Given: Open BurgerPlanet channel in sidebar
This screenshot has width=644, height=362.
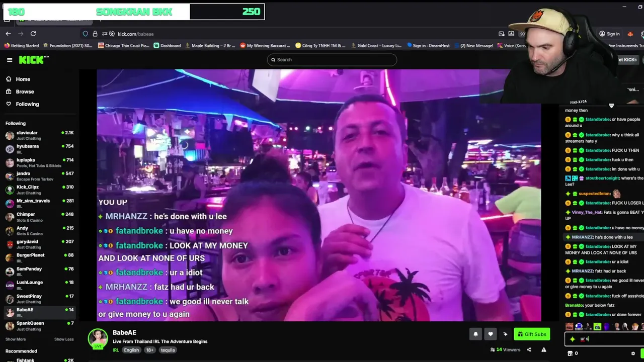Looking at the screenshot, I should (x=39, y=258).
